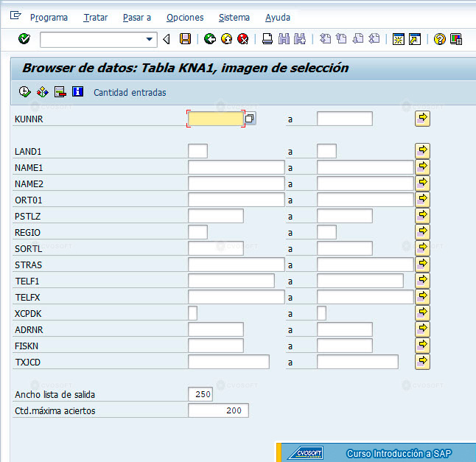Click the green checkmark Enter icon
The image size is (476, 462).
[24, 39]
